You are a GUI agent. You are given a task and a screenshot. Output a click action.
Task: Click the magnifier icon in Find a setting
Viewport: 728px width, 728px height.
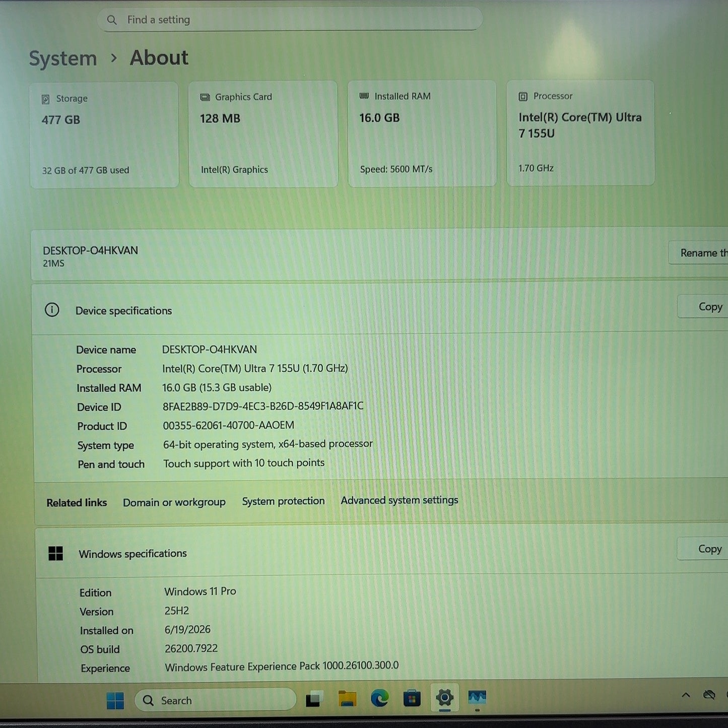tap(112, 20)
